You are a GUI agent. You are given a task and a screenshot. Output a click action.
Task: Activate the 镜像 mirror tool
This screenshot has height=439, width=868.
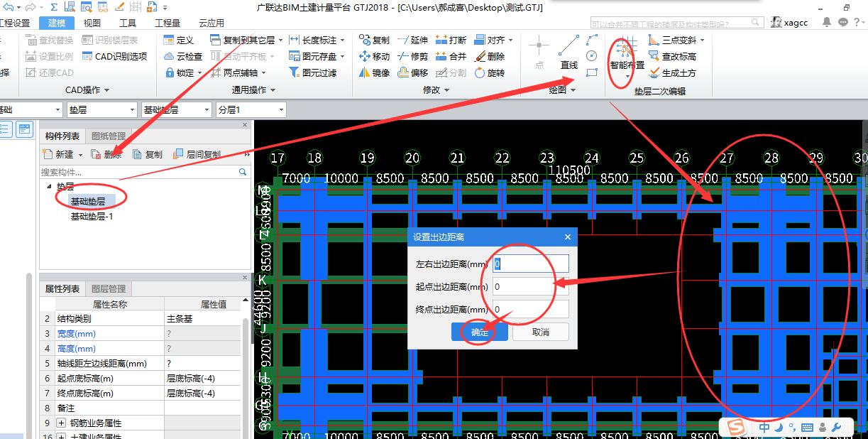tap(374, 73)
